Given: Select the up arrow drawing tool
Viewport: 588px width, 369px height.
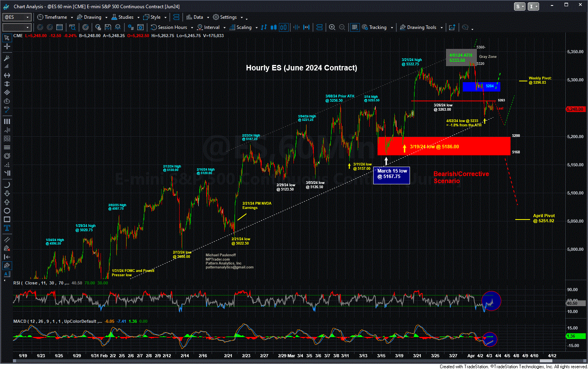Looking at the screenshot, I should pyautogui.click(x=7, y=202).
